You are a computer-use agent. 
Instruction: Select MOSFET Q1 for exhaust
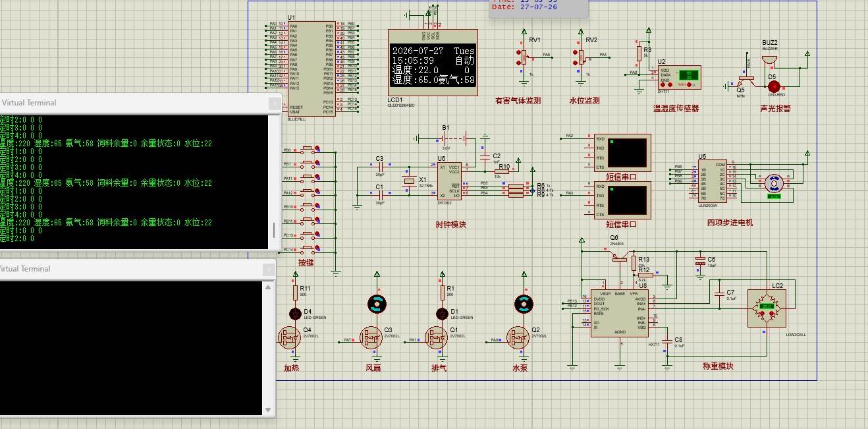(x=436, y=337)
